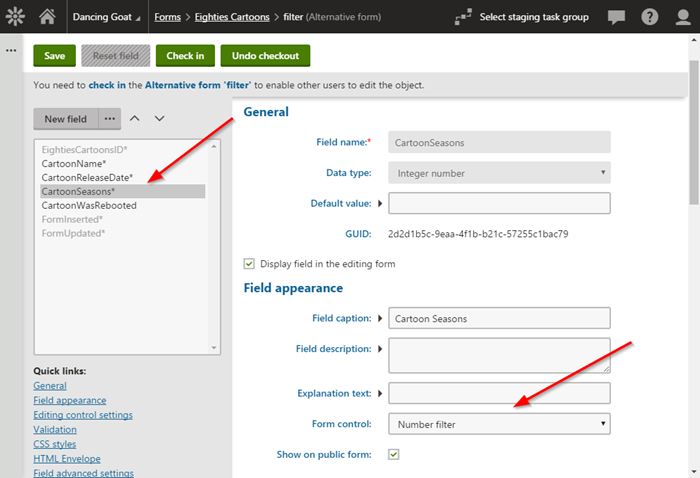Click the staging task group icon
700x478 pixels.
pos(463,17)
